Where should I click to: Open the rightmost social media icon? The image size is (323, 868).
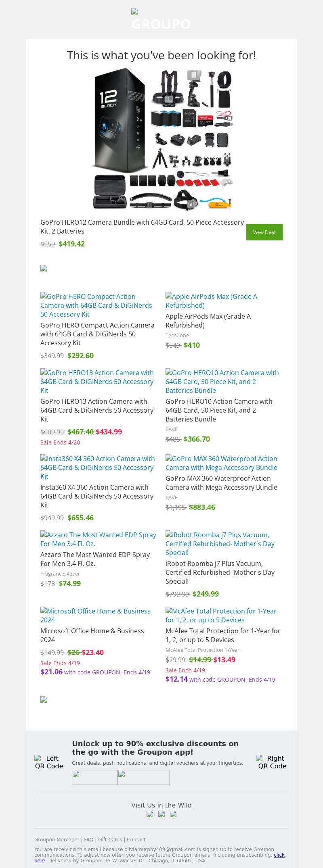point(173,814)
